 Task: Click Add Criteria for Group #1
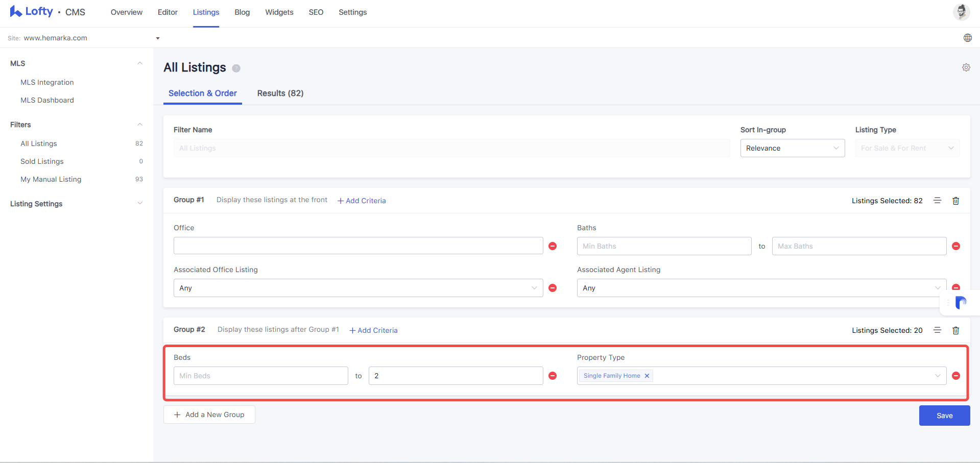(362, 201)
